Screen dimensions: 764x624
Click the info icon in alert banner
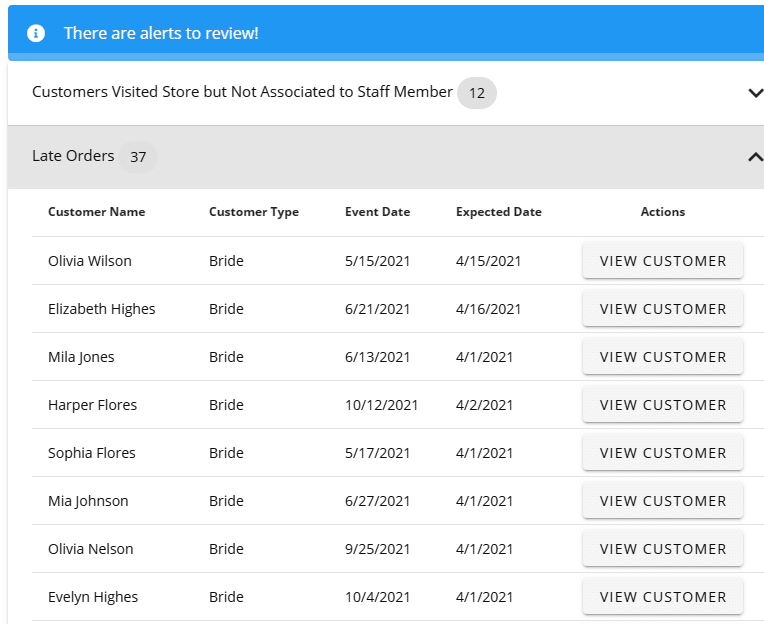pyautogui.click(x=36, y=33)
